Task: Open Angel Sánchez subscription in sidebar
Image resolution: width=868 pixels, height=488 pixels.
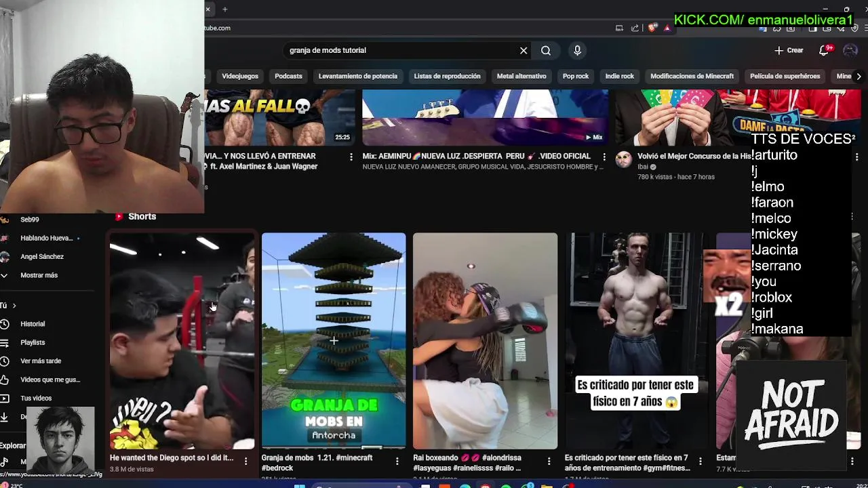Action: (x=41, y=256)
